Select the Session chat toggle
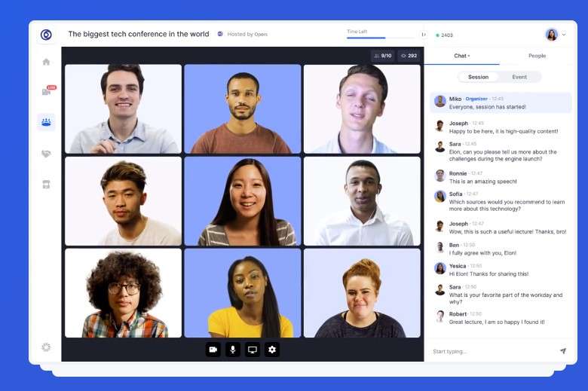 (478, 77)
